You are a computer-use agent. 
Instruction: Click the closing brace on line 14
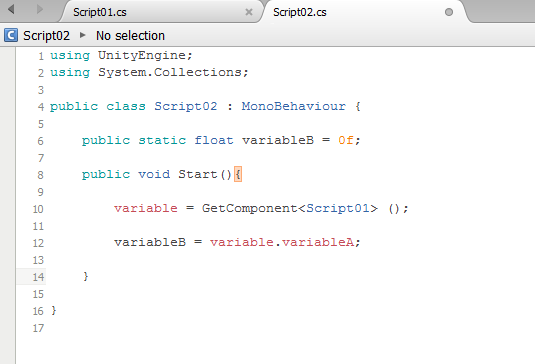click(86, 276)
